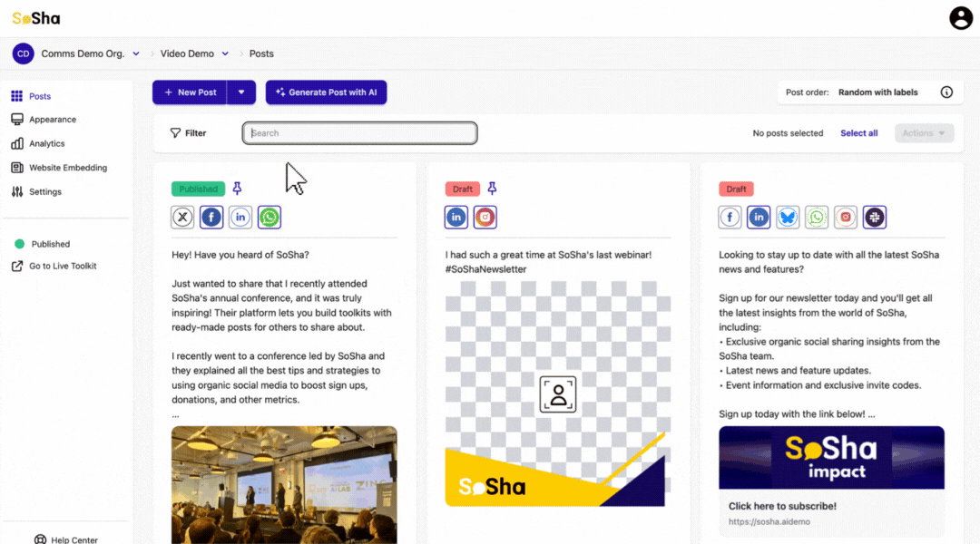The height and width of the screenshot is (544, 980).
Task: Select WhatsApp icon on Published post
Action: click(x=269, y=218)
